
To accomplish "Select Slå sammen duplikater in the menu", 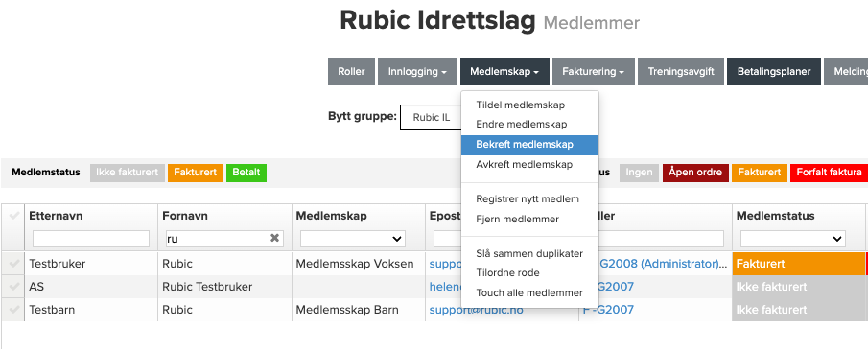I will point(529,253).
